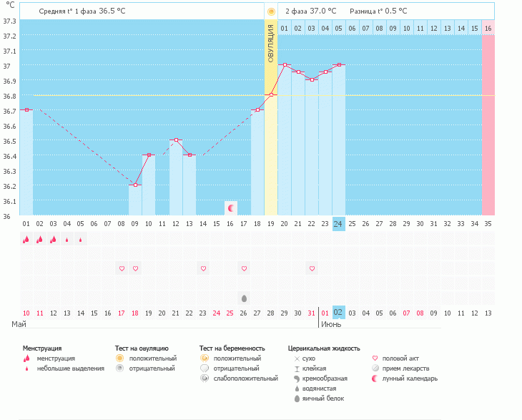The width and height of the screenshot is (522, 420).
Task: Select the highlighted date 02 in June
Action: pos(339,313)
